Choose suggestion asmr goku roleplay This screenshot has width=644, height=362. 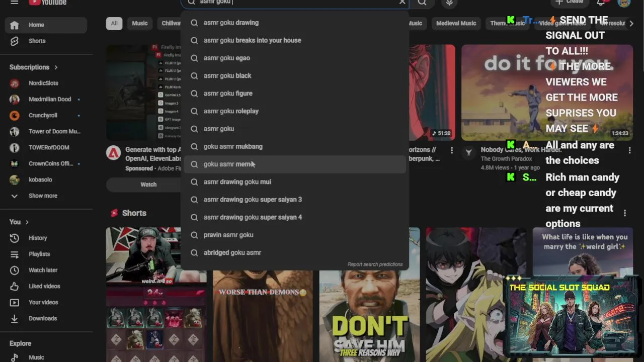(x=295, y=111)
